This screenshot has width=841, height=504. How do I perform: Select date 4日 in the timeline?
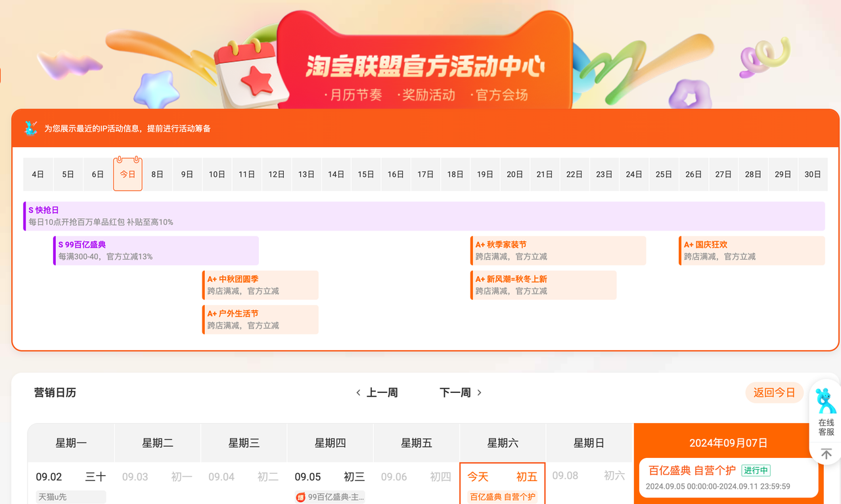[38, 174]
